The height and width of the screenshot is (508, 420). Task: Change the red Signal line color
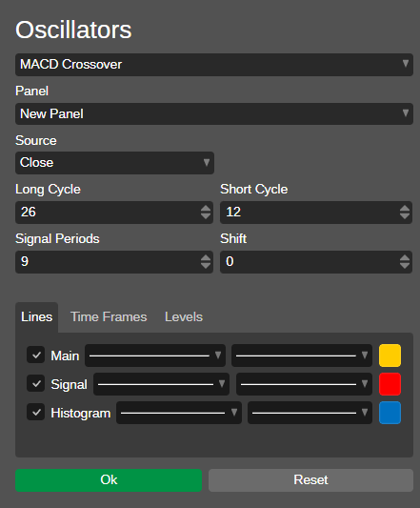pos(390,384)
